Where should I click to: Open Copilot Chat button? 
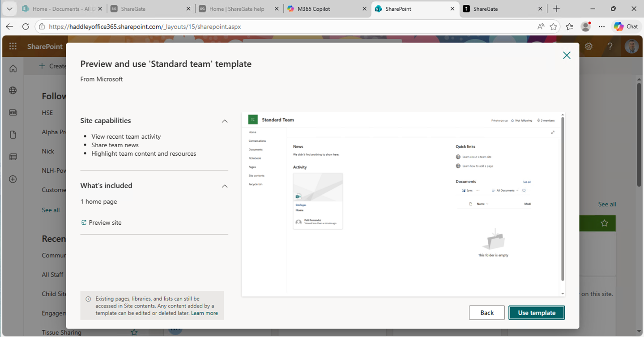[626, 26]
